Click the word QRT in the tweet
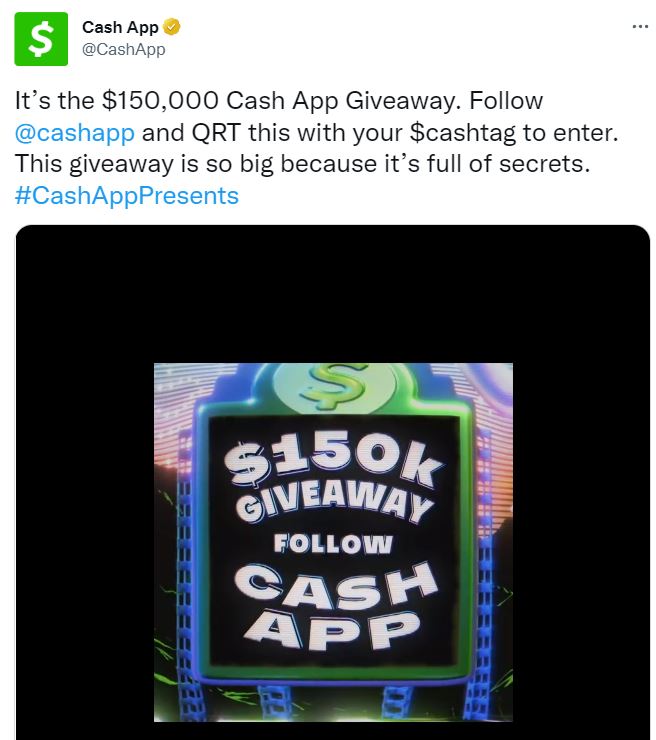This screenshot has width=656, height=740. (216, 133)
